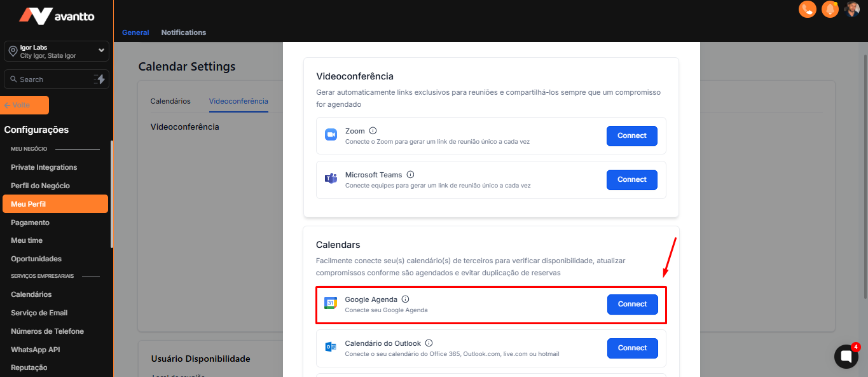Connect Google Agenda calendar
This screenshot has height=377, width=868.
(x=632, y=304)
